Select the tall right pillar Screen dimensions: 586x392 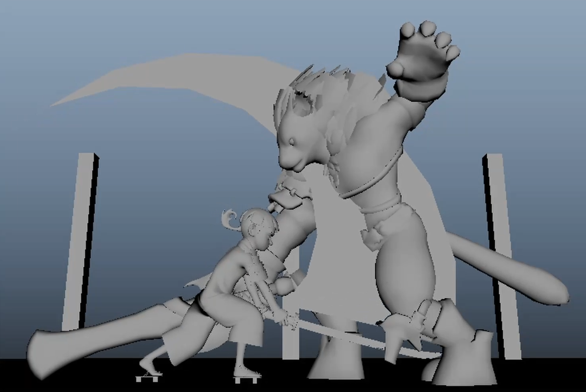502,255
